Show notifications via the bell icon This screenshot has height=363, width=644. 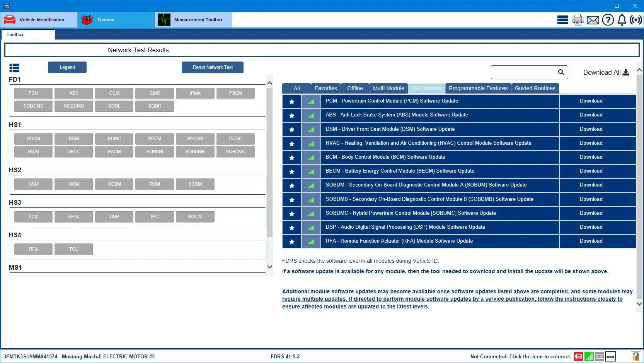(x=622, y=20)
